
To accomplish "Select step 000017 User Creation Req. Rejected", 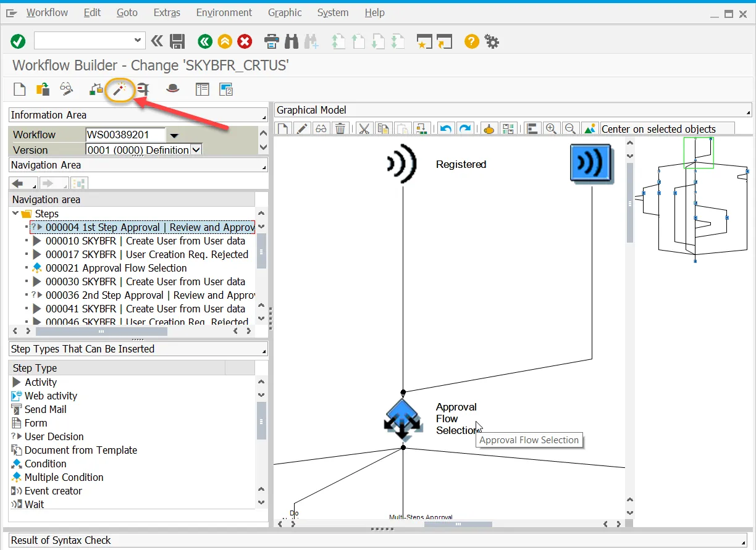I will coord(146,254).
